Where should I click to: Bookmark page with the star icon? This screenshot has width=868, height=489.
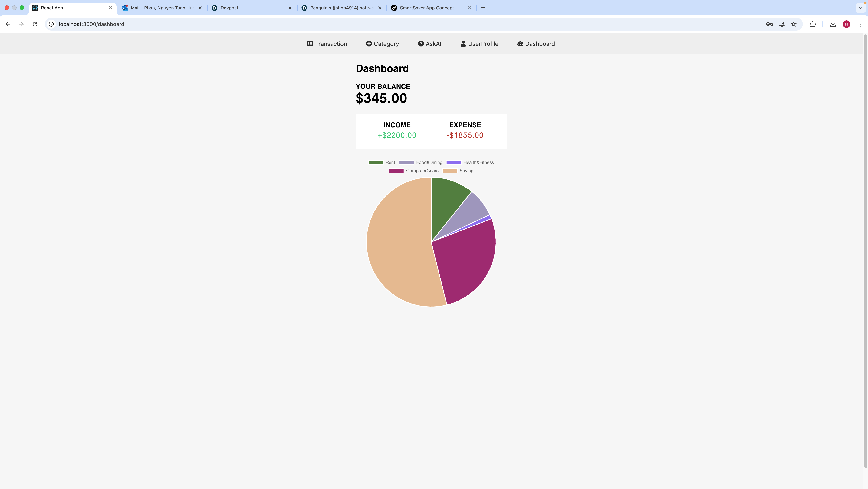[794, 24]
